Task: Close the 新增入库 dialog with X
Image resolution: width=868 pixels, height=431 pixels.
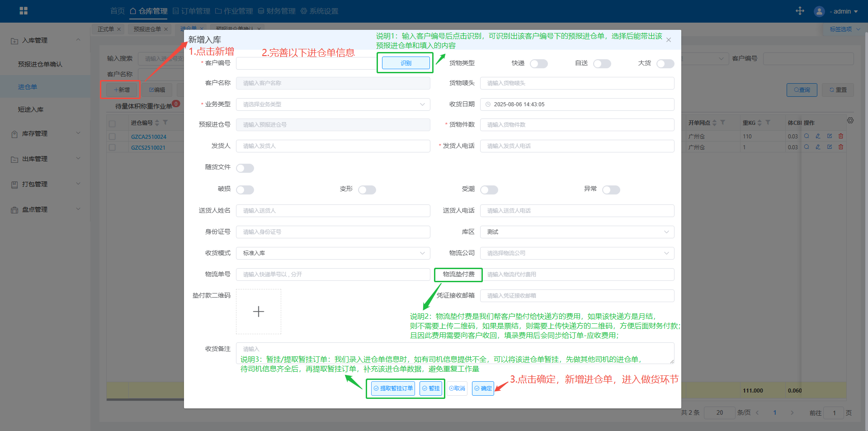Action: click(669, 40)
